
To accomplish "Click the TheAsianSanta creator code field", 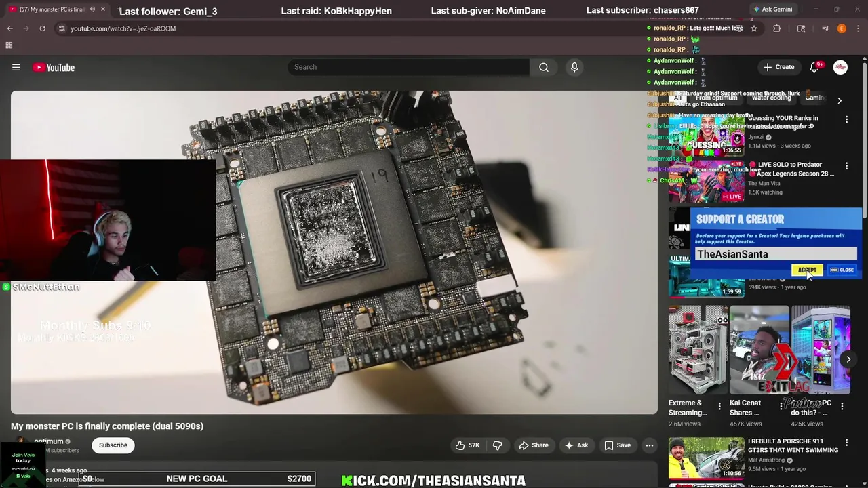I will pos(776,254).
